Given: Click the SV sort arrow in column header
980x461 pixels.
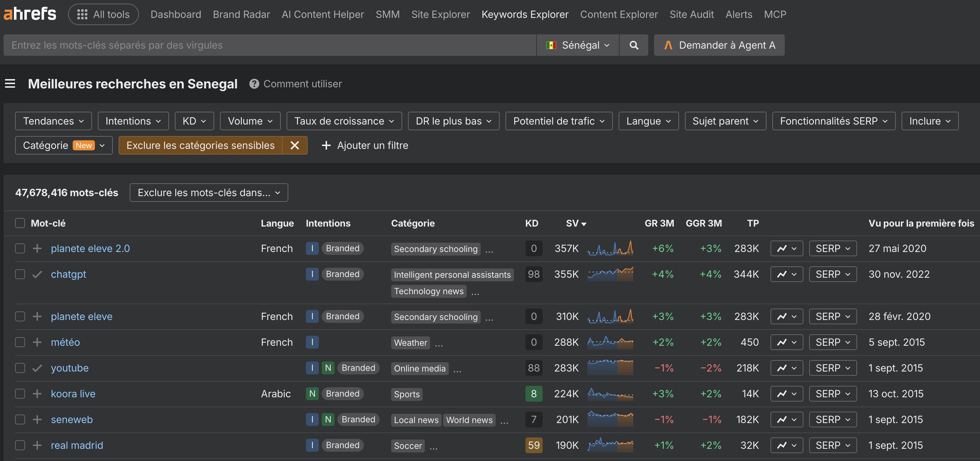Looking at the screenshot, I should [x=584, y=224].
